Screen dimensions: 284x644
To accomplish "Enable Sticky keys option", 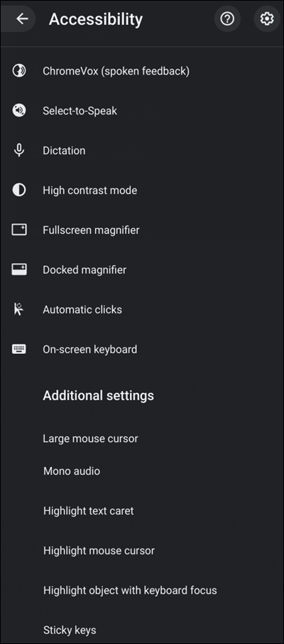I will 142,630.
